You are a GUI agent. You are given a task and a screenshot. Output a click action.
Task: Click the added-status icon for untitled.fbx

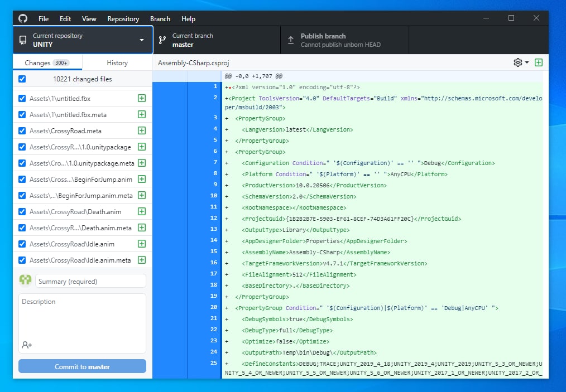[x=142, y=98]
